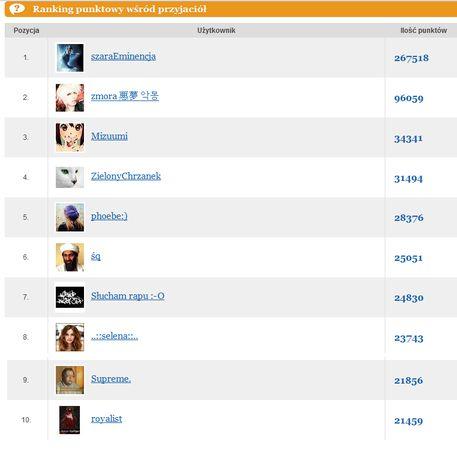Image resolution: width=457 pixels, height=450 pixels.
Task: Open the szaraEminencja profile link
Action: click(123, 56)
